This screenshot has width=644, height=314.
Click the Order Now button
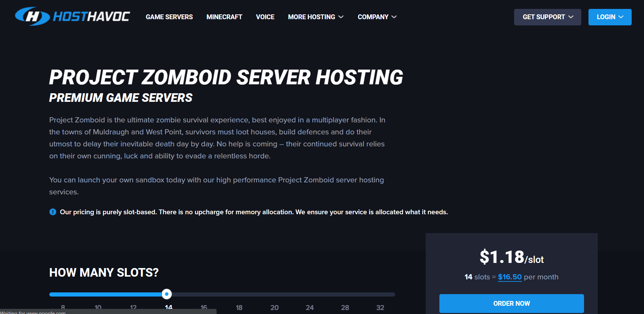coord(512,303)
